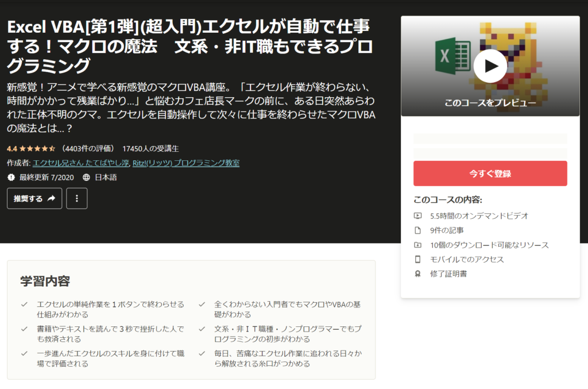Click the on-demand video icon
This screenshot has height=389, width=588.
pyautogui.click(x=418, y=215)
